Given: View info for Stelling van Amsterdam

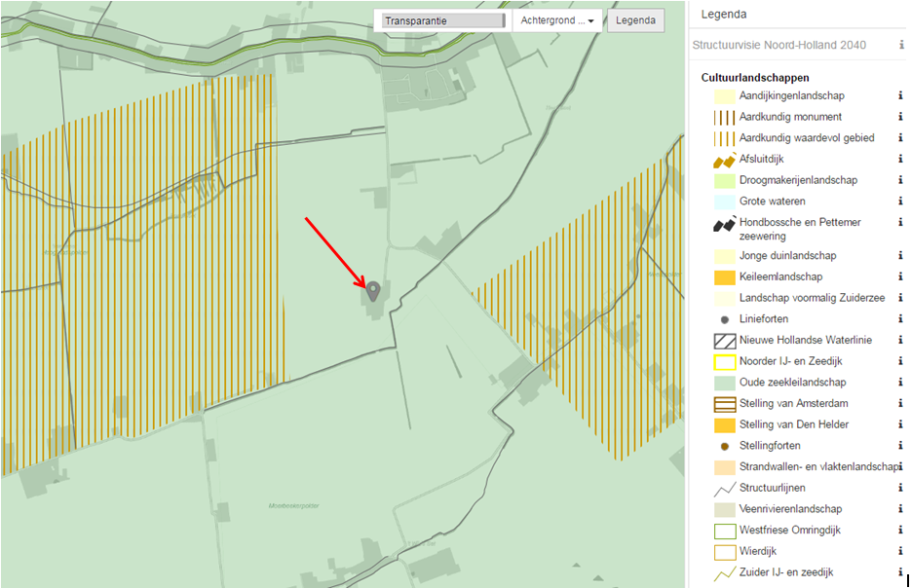Looking at the screenshot, I should (x=900, y=404).
